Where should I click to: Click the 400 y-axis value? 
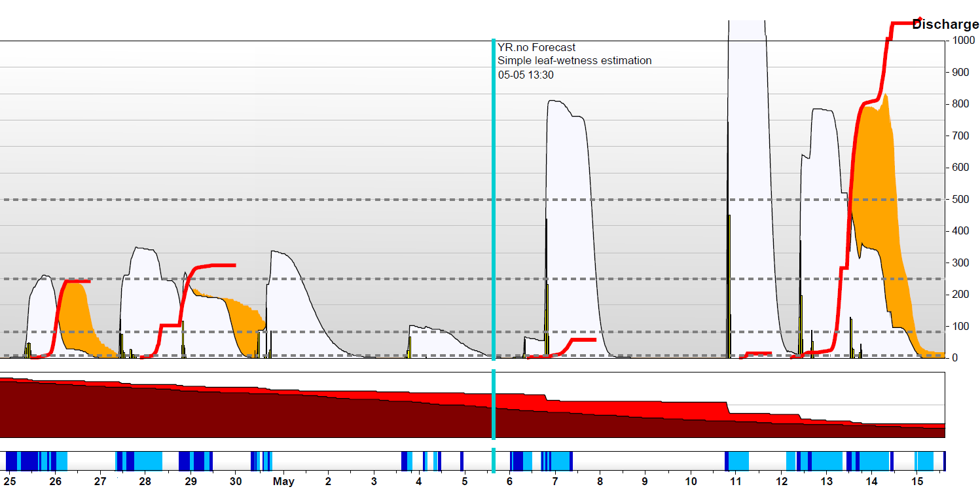961,231
